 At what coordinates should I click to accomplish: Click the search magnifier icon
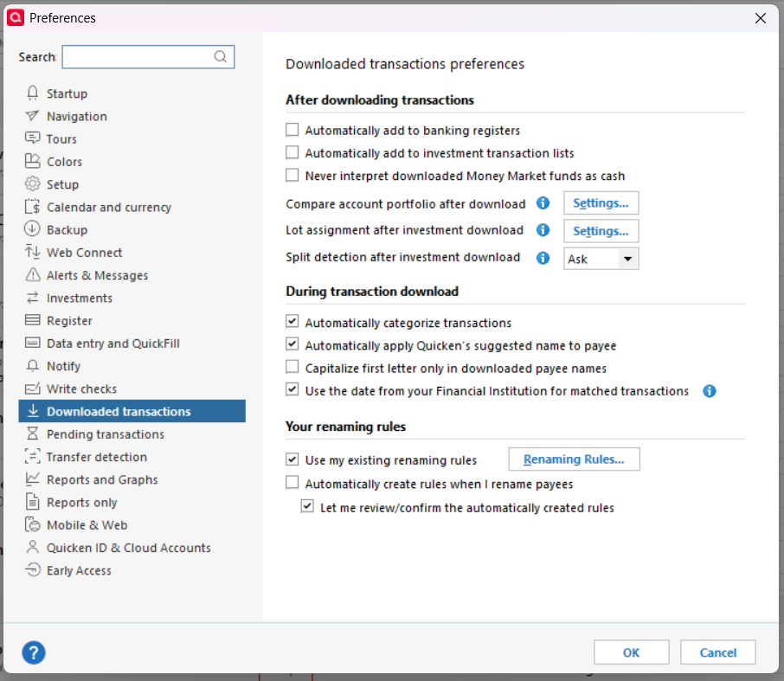(x=221, y=56)
